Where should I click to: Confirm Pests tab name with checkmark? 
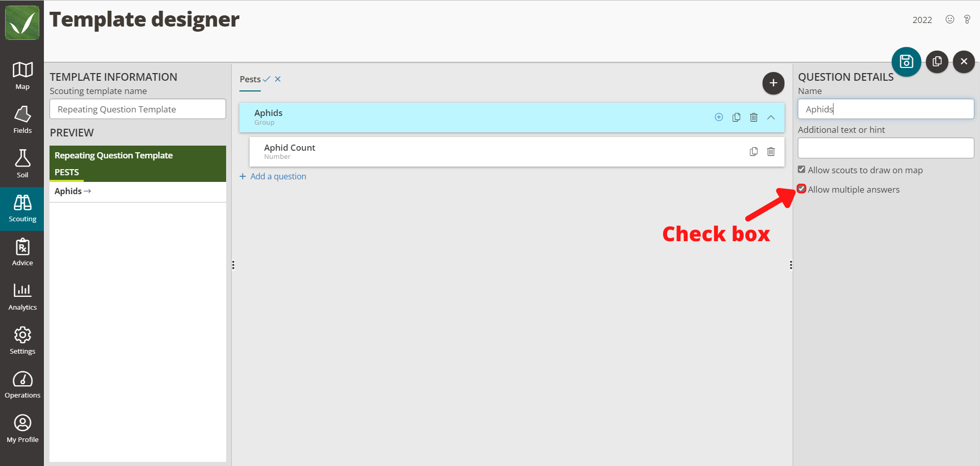[266, 79]
